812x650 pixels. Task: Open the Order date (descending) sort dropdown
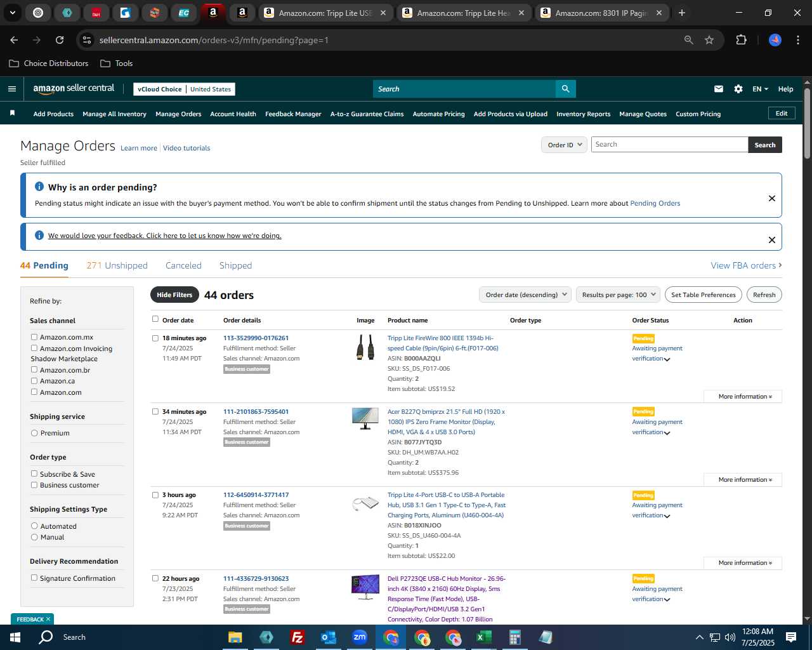point(525,295)
